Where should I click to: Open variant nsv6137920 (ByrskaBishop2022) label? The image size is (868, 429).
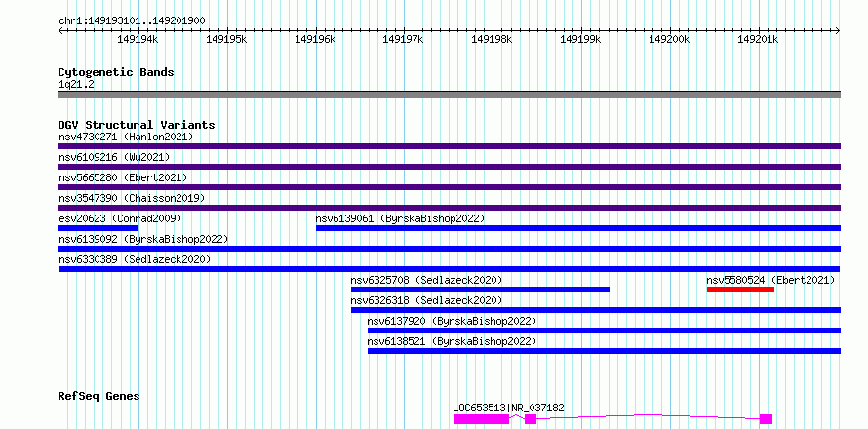[x=452, y=321]
